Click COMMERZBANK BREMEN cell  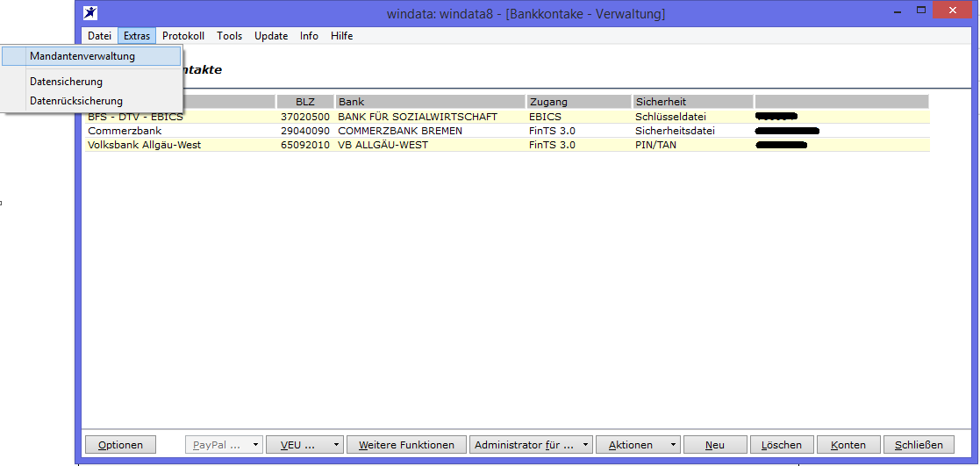coord(400,131)
